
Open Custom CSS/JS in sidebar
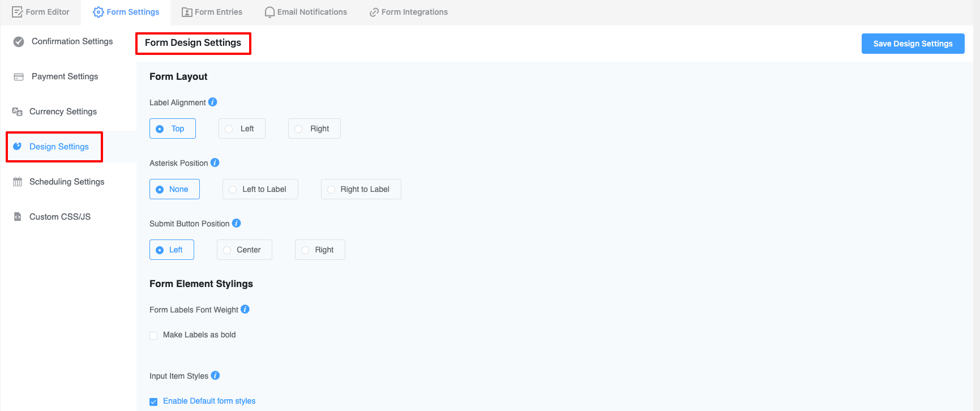69,217
